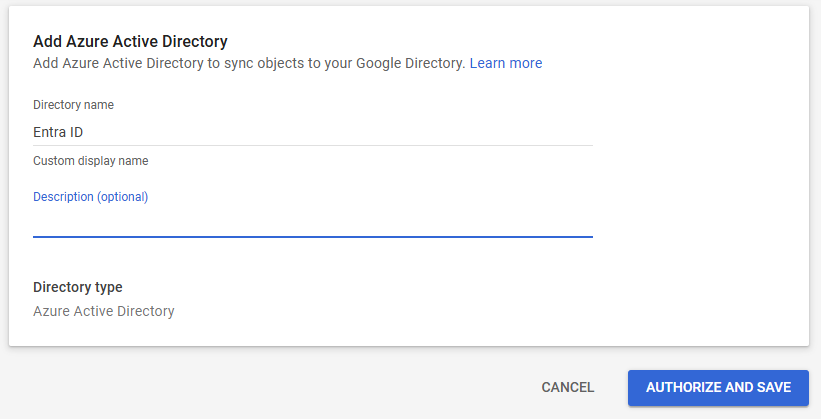The height and width of the screenshot is (419, 821).
Task: Click the subtitle about syncing objects to Google Directory
Action: point(249,63)
